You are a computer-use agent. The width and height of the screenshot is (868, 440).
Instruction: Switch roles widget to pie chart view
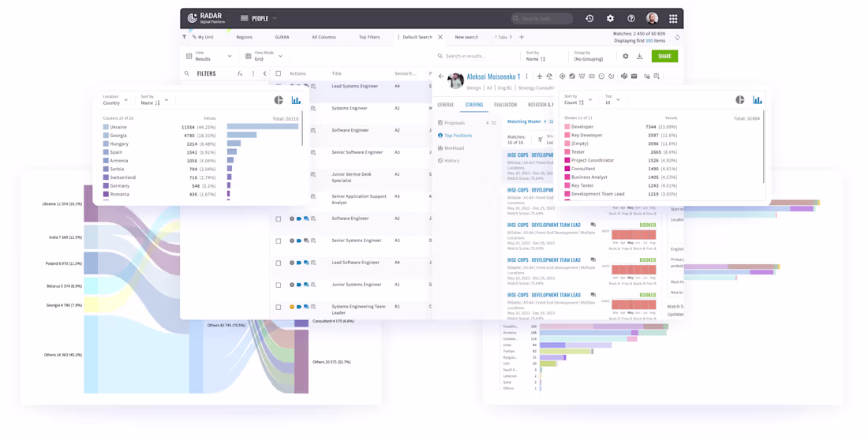pos(740,99)
